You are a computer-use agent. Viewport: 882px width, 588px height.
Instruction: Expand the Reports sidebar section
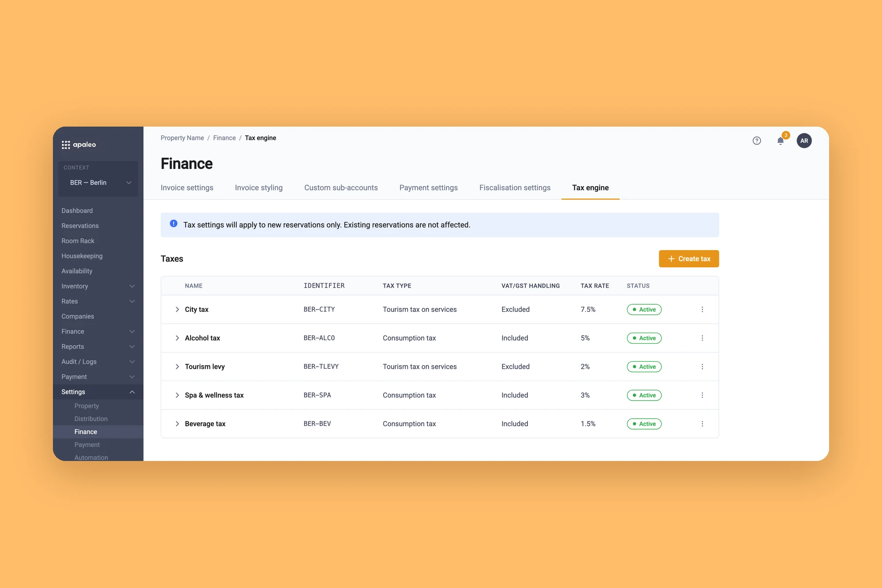[x=98, y=347]
